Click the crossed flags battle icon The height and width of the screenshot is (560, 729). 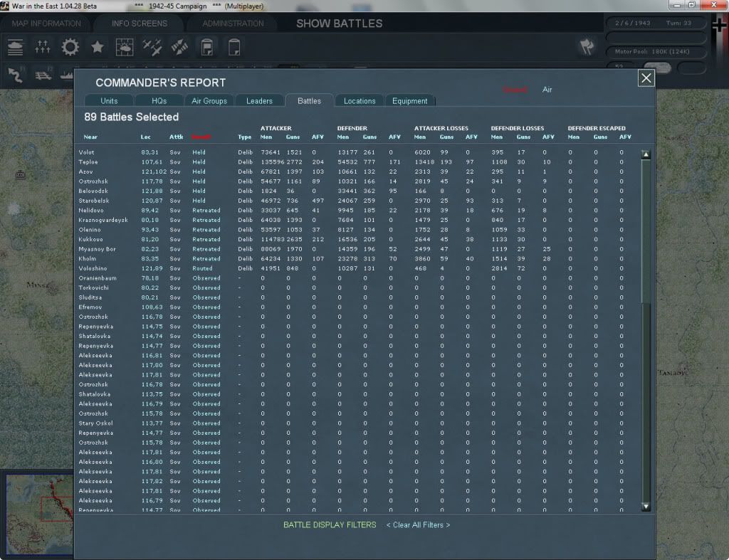point(179,47)
